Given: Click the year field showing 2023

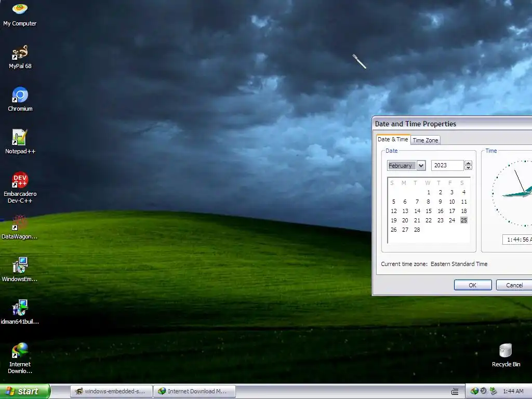Looking at the screenshot, I should pyautogui.click(x=447, y=165).
